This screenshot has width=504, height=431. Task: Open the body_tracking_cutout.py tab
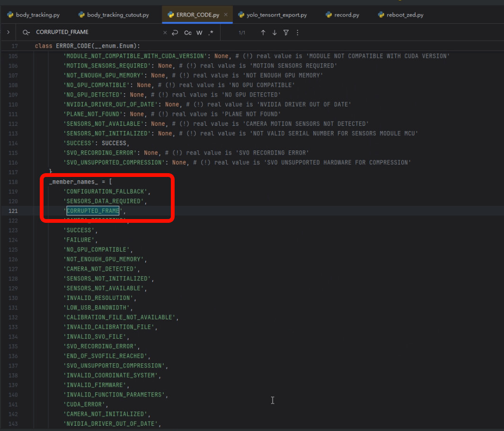click(x=114, y=15)
